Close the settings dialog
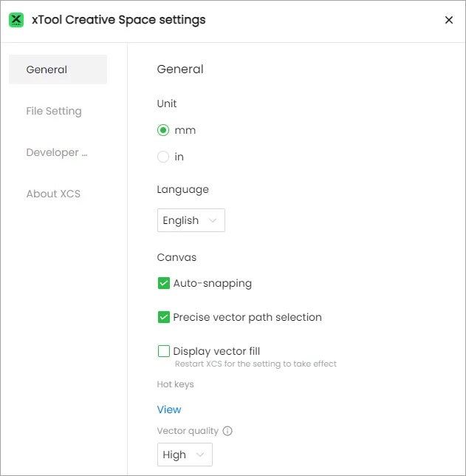This screenshot has width=466, height=476. pos(448,20)
